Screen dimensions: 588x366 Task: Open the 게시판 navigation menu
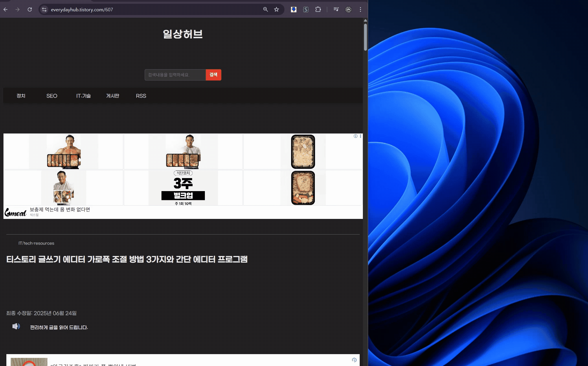point(113,96)
